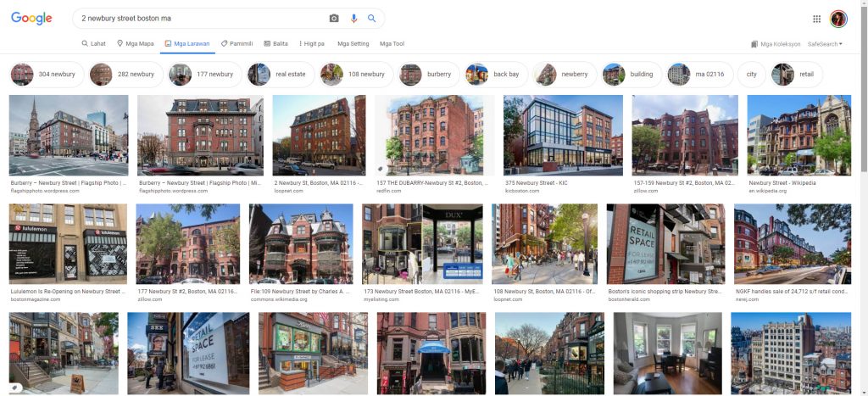Open the 375 Newbury Street KIC image
868x396 pixels.
pos(563,135)
